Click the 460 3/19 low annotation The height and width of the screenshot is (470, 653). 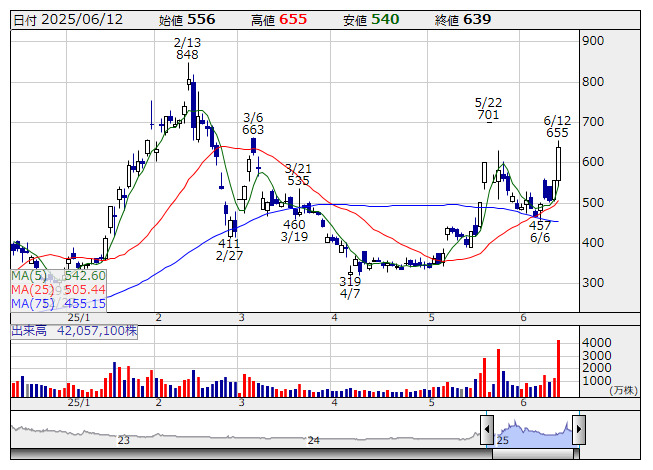coord(294,231)
